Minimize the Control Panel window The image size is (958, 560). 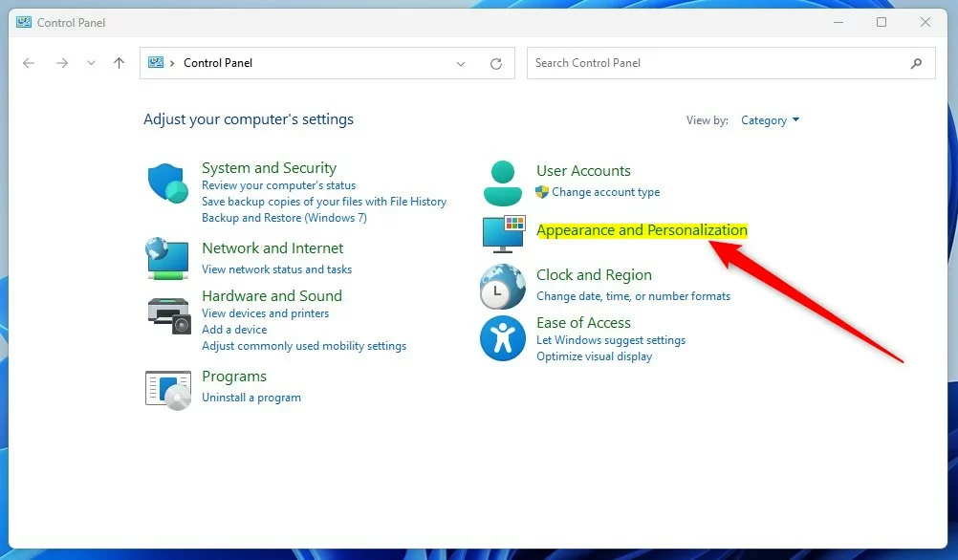coord(838,22)
